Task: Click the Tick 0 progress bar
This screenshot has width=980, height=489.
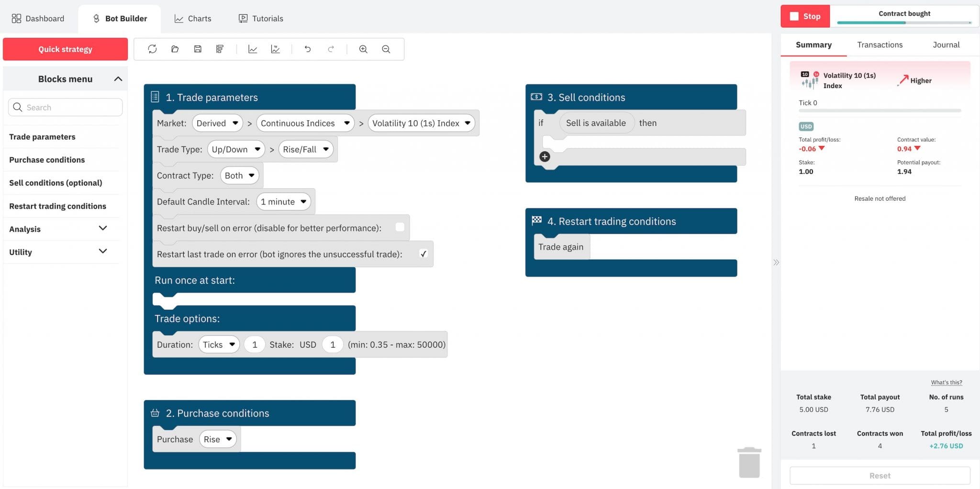Action: (880, 111)
